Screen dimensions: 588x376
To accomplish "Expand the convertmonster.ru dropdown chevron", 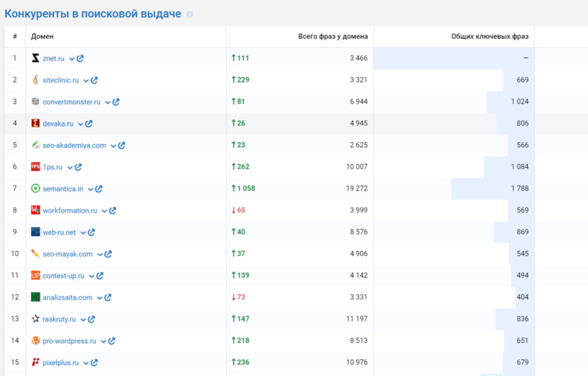I will (107, 103).
